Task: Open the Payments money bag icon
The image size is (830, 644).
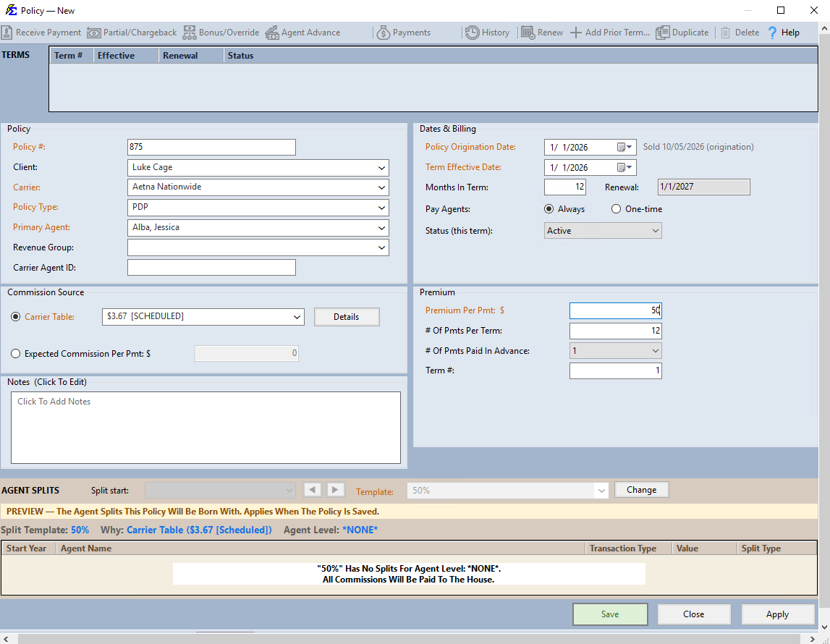Action: click(384, 33)
